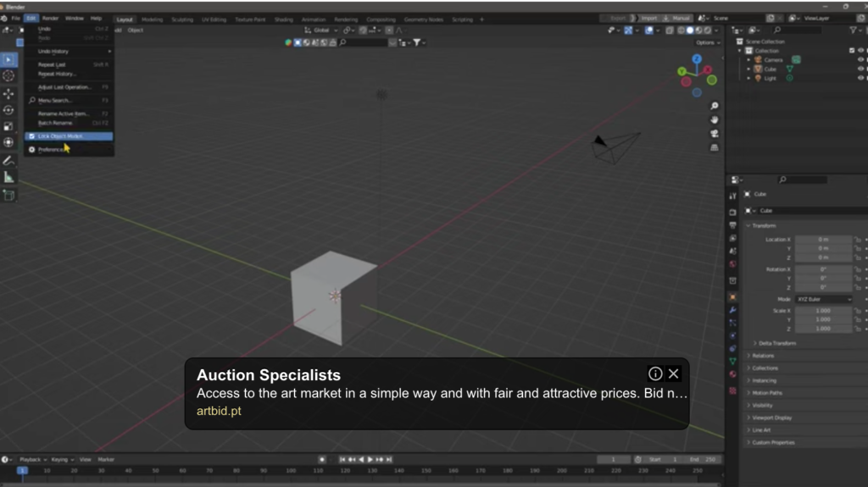This screenshot has width=868, height=487.
Task: Toggle auto-keying record button in timeline
Action: [x=321, y=459]
